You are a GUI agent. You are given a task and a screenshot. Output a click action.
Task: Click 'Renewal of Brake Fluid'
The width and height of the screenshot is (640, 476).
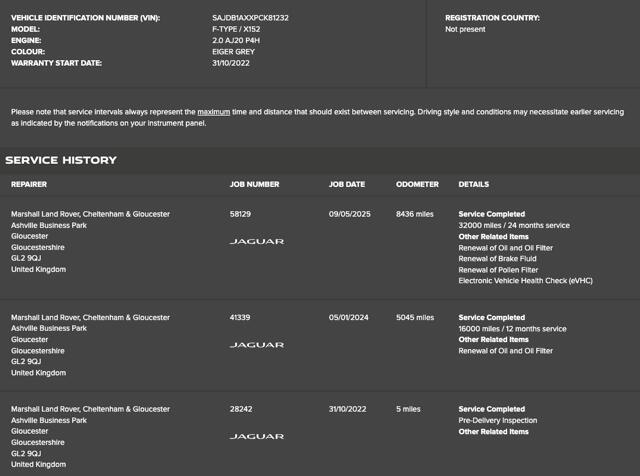497,259
